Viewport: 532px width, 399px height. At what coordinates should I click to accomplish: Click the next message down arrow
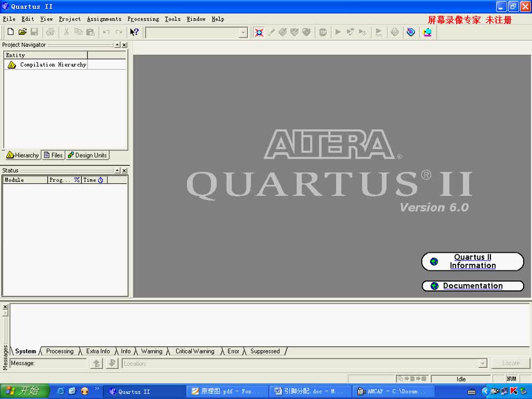point(111,364)
